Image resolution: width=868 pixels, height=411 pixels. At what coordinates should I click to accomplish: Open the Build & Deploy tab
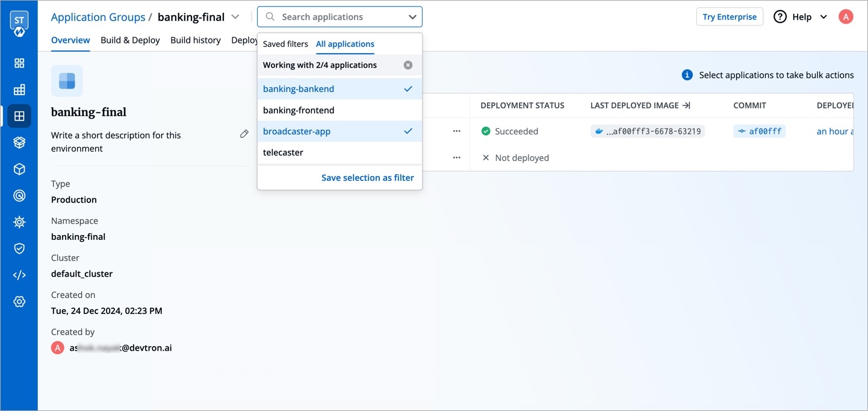130,40
